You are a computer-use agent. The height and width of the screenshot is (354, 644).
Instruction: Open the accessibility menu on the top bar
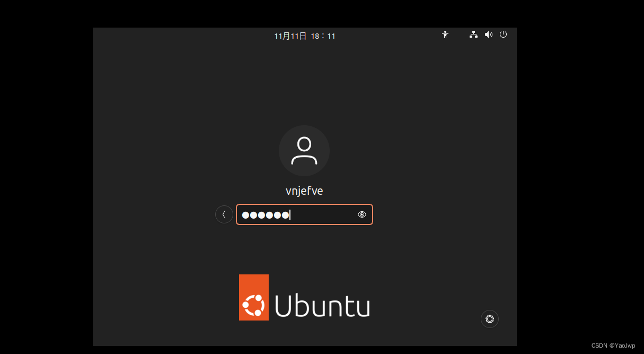click(x=445, y=34)
